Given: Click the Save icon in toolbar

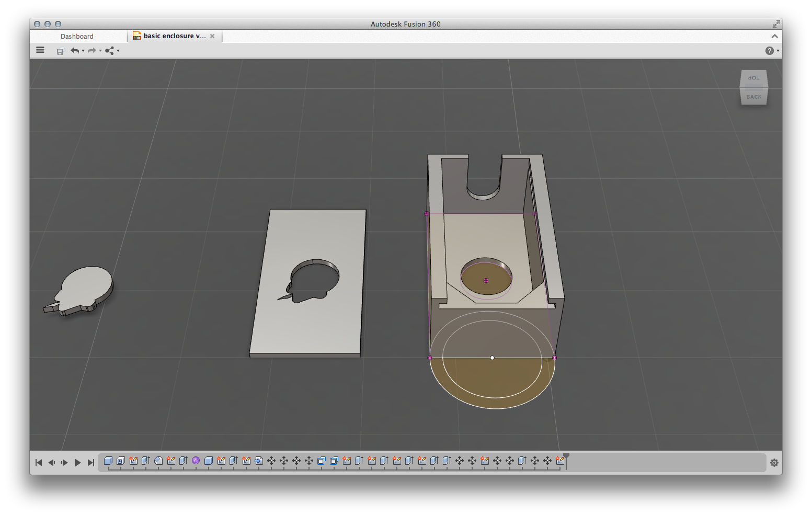Looking at the screenshot, I should pos(60,51).
